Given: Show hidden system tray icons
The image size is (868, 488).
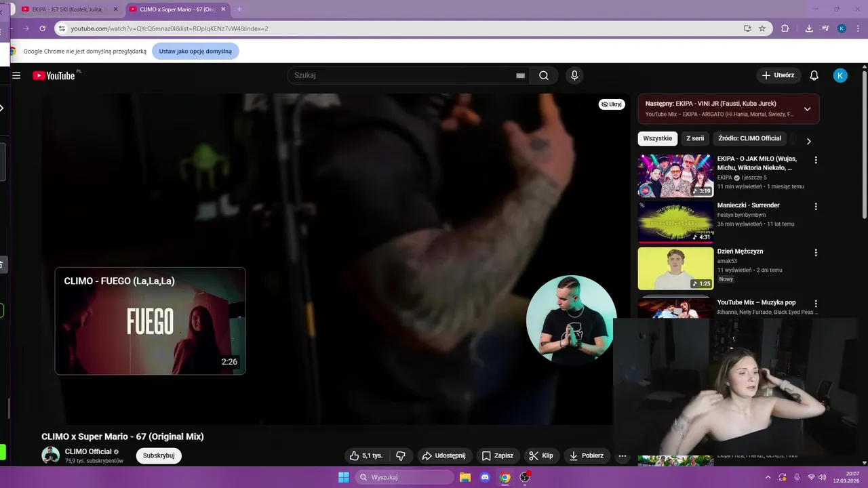Looking at the screenshot, I should click(x=768, y=477).
